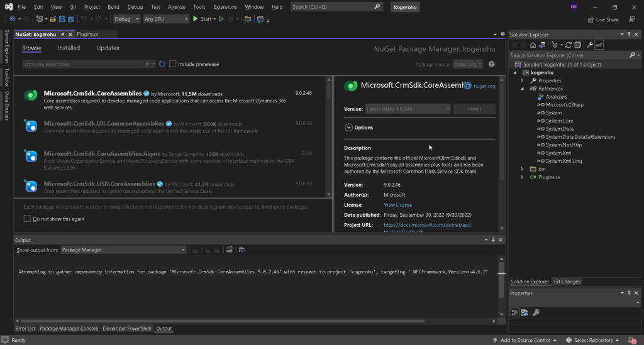The image size is (644, 345).
Task: Click the Output horizontal scrollbar thumb
Action: coord(222,321)
